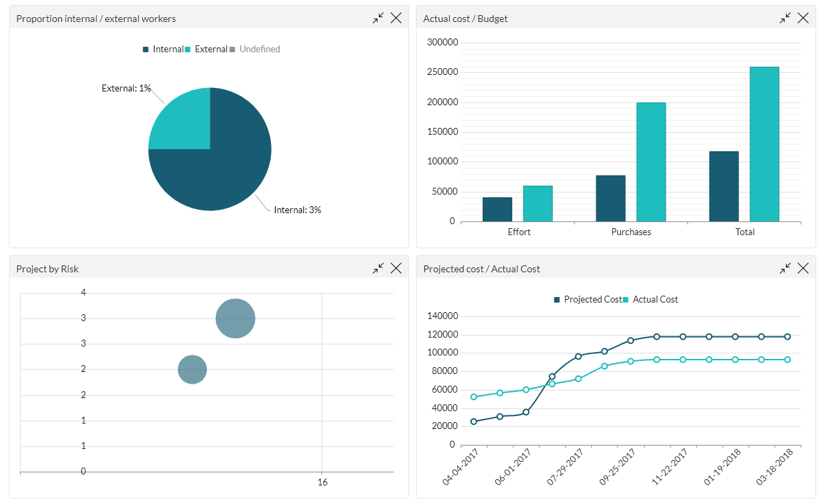Select the Project by Risk panel title
Screen dimensions: 821x504
(x=47, y=268)
